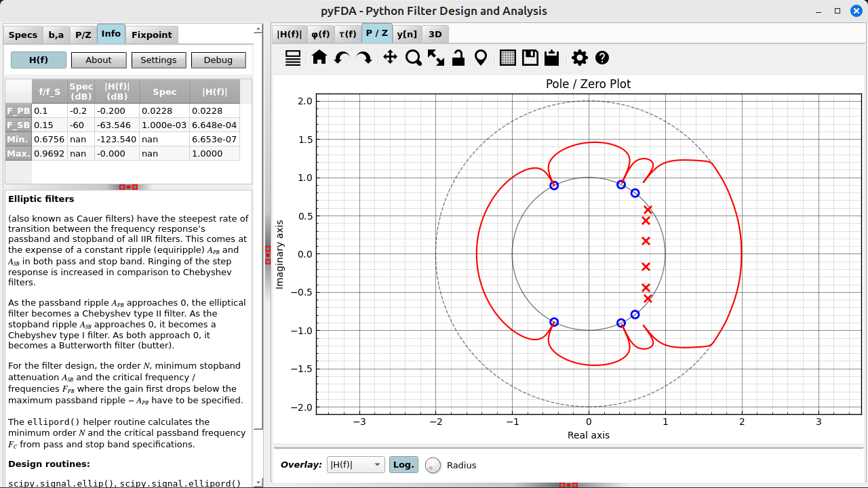The height and width of the screenshot is (488, 868).
Task: Click the 'Pole / Zero Plot' title
Action: [x=589, y=84]
